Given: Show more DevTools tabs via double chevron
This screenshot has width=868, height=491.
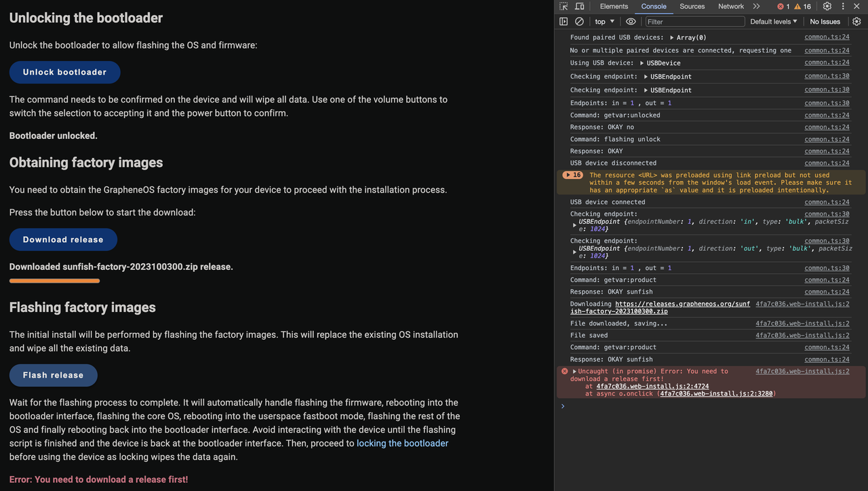Looking at the screenshot, I should coord(756,6).
